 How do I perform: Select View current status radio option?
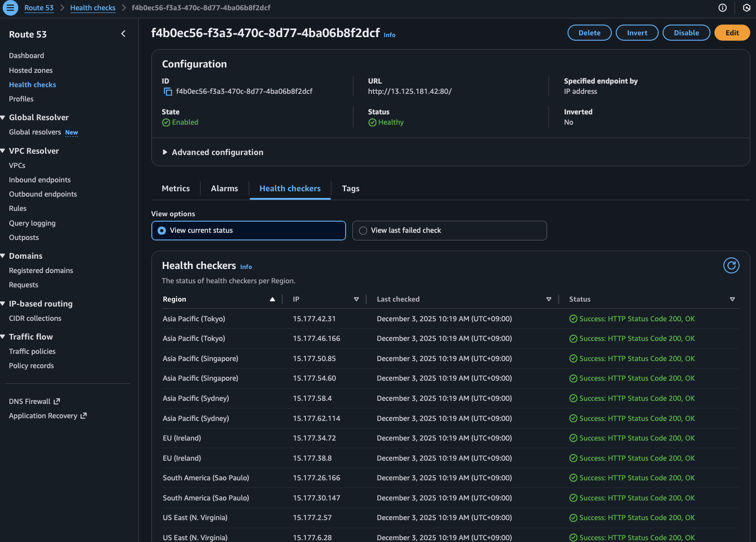(162, 231)
